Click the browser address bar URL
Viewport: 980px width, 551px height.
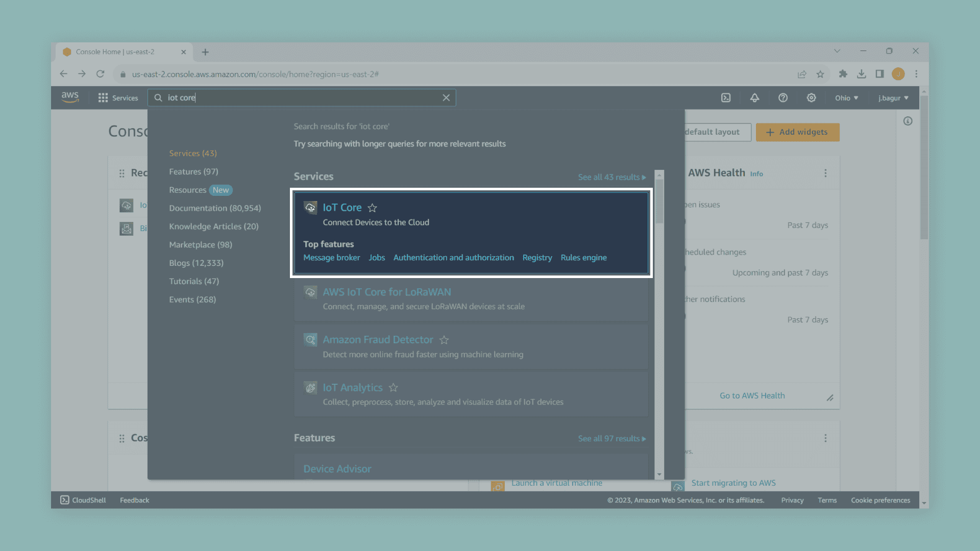[x=255, y=74]
